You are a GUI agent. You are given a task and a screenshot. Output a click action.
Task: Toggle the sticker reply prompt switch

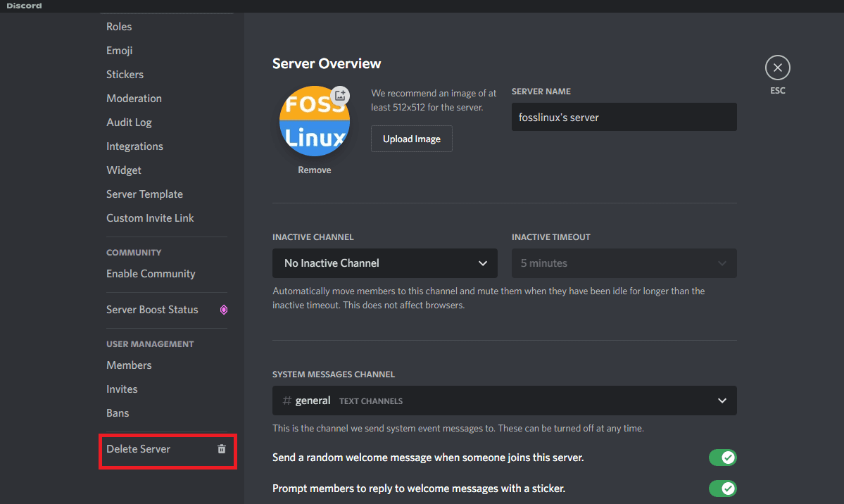tap(722, 489)
